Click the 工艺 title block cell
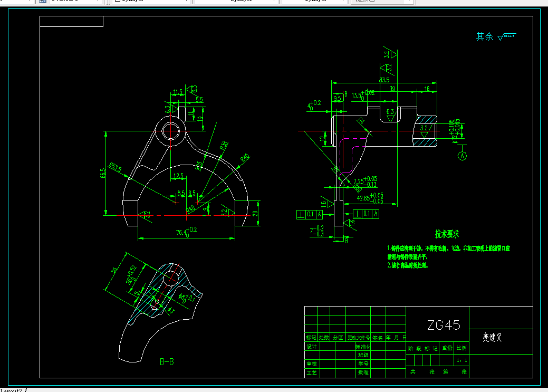Viewport: 548px width, 392px height. pos(312,372)
